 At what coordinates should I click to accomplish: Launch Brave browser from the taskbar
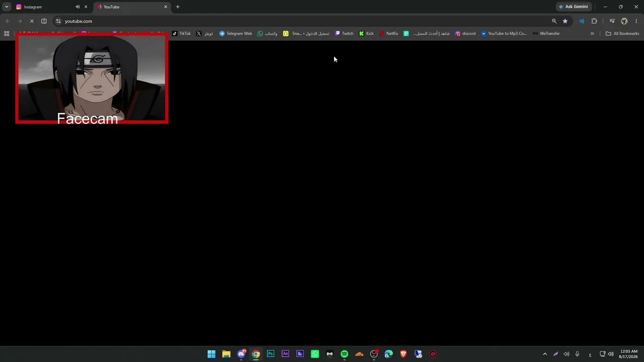point(404,354)
